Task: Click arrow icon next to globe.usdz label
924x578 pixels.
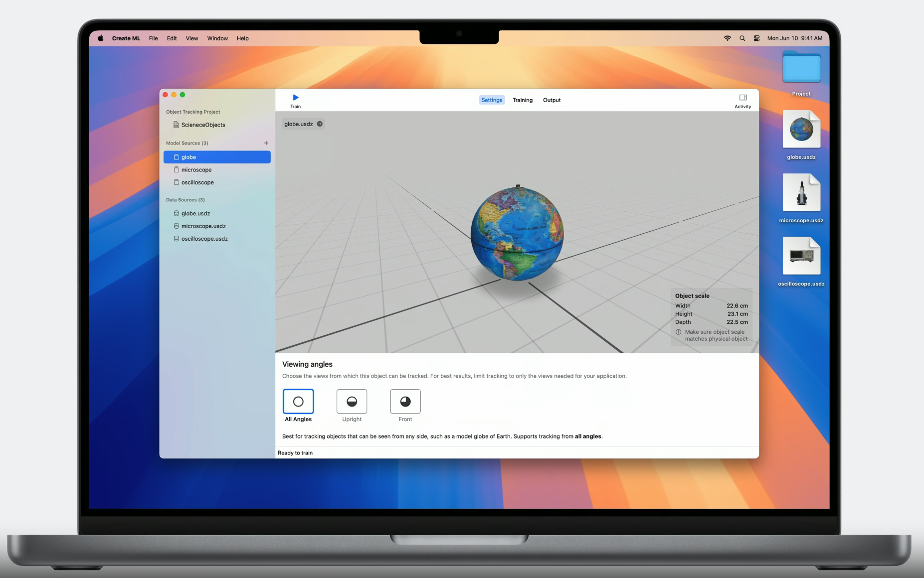Action: point(320,124)
